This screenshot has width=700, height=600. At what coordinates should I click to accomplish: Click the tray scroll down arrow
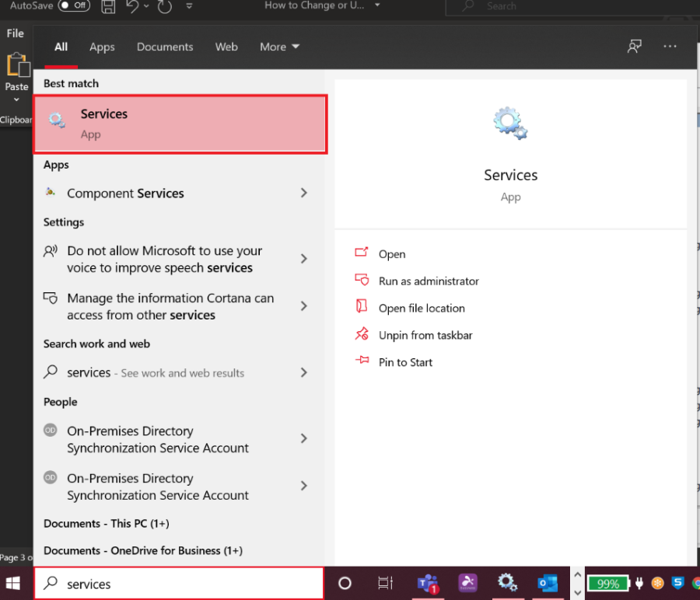click(577, 592)
